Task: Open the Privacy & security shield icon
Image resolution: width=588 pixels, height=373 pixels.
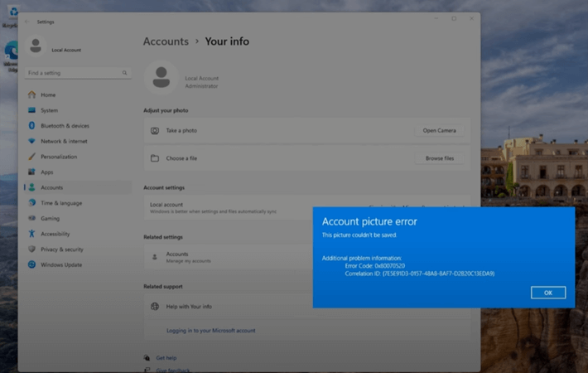Action: coord(31,249)
